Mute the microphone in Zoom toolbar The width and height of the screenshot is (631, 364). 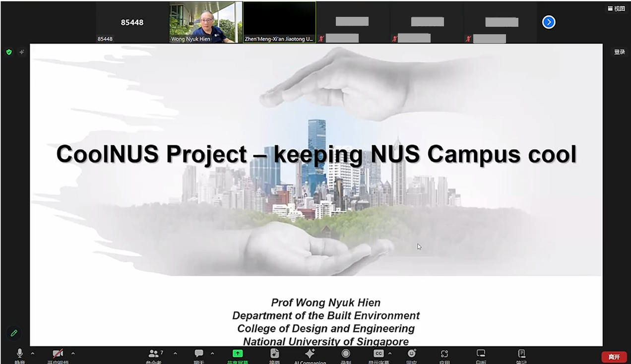coord(20,355)
